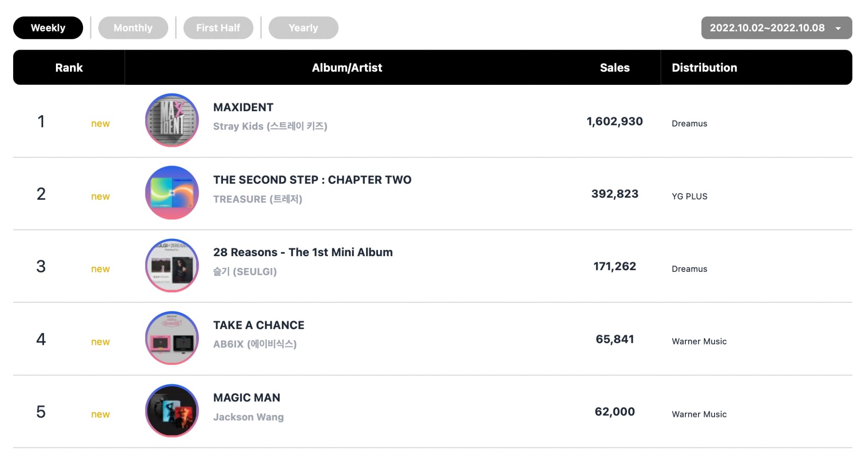Click the Album/Artist column header
868x453 pixels.
pyautogui.click(x=347, y=67)
